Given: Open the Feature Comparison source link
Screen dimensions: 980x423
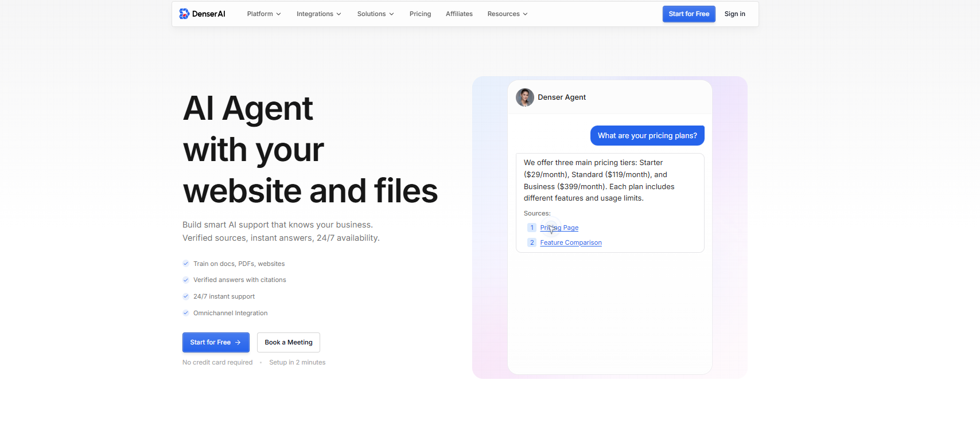Looking at the screenshot, I should 570,242.
